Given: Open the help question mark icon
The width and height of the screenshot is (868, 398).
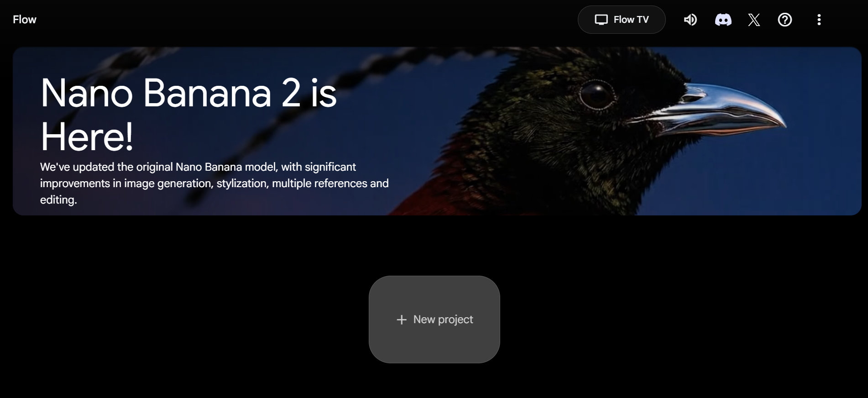Looking at the screenshot, I should point(784,20).
